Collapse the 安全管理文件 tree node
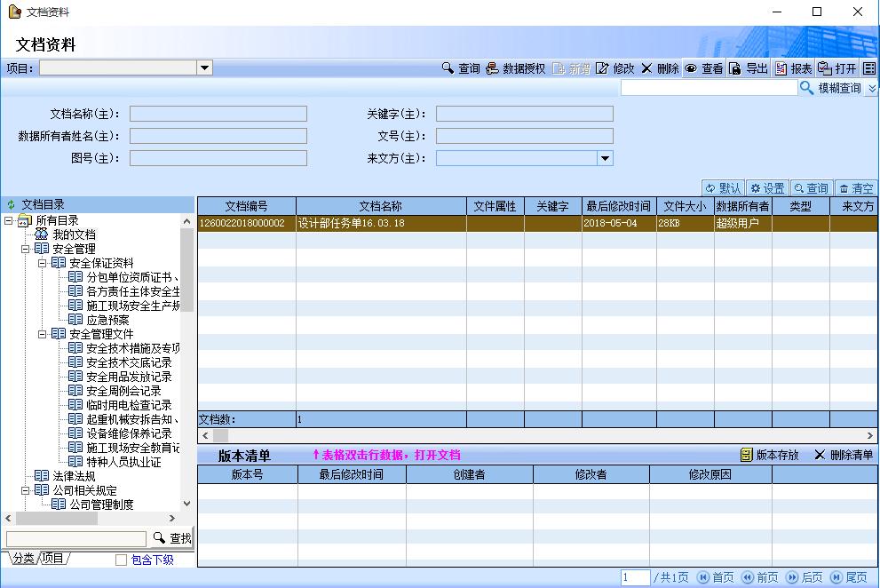The width and height of the screenshot is (880, 588). [x=42, y=334]
